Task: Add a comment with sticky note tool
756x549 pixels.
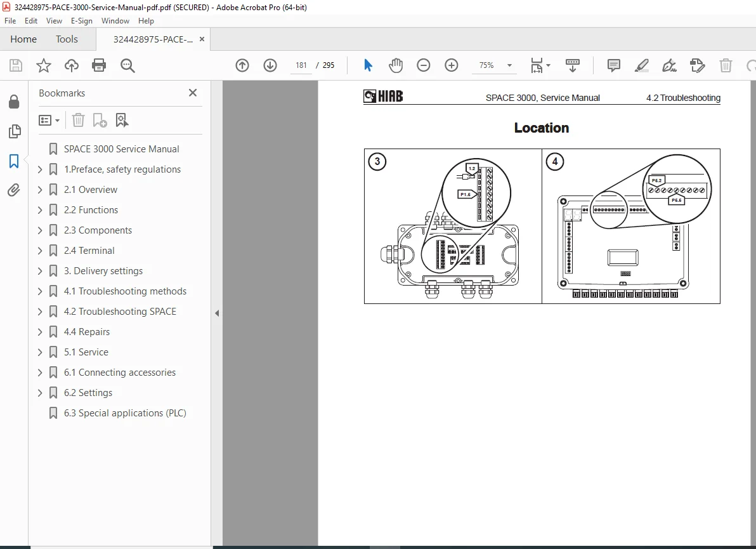Action: (614, 65)
